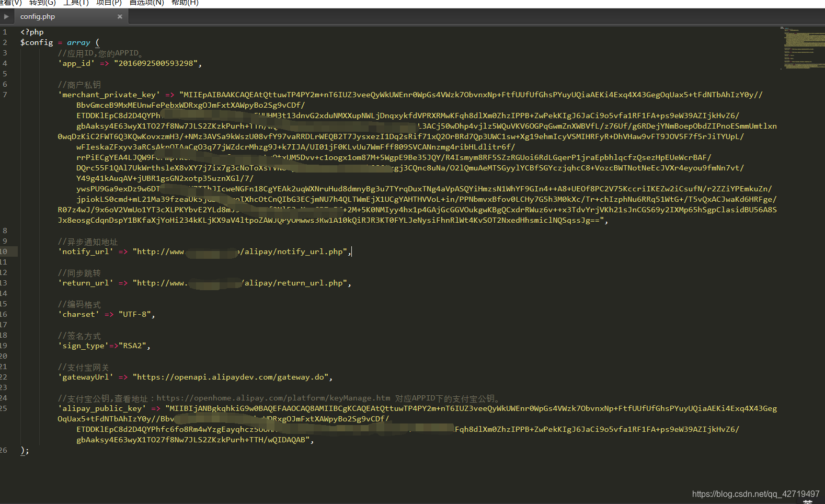Viewport: 825px width, 504px height.
Task: Click the 'alipay_public_key' key
Action: (102, 408)
